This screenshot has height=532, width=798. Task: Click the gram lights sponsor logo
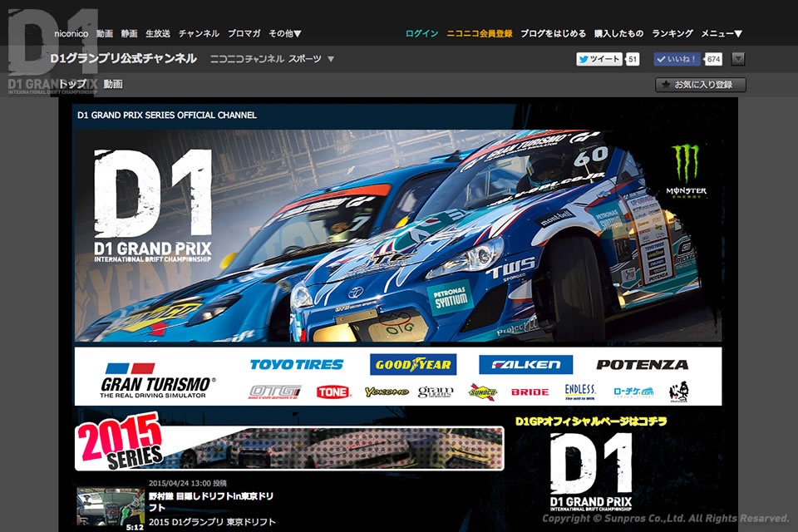pos(436,392)
